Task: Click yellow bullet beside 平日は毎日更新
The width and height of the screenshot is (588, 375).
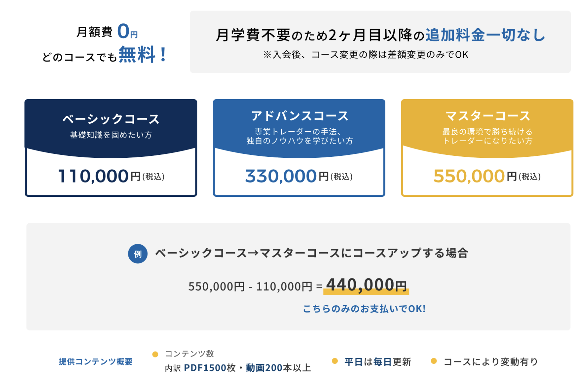Action: (x=335, y=361)
